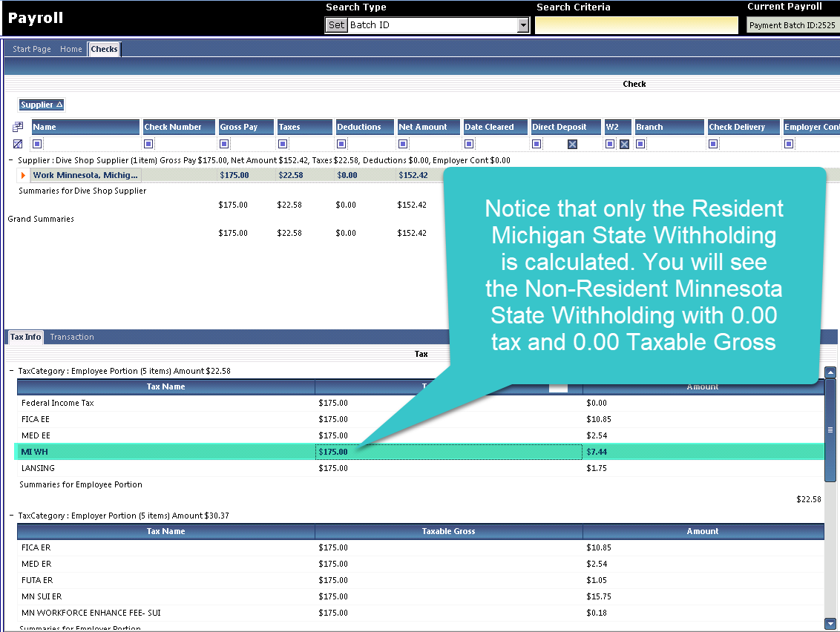
Task: Click the Check Delivery column filter icon
Action: click(x=713, y=144)
